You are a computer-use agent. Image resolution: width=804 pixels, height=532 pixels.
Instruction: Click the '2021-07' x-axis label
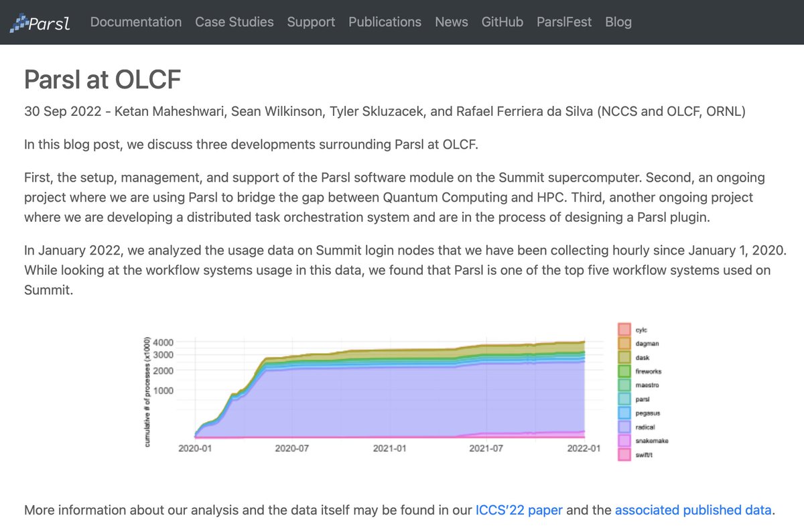487,448
